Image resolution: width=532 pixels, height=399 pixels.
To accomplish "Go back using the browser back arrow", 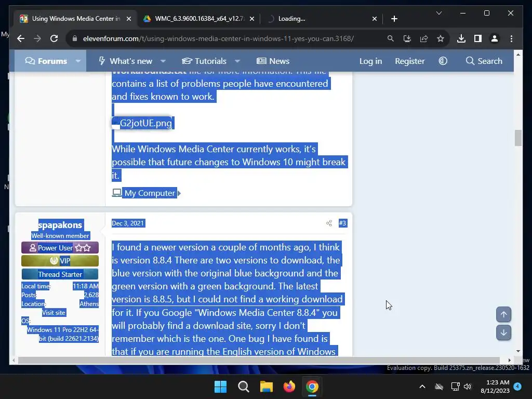I will (x=21, y=38).
